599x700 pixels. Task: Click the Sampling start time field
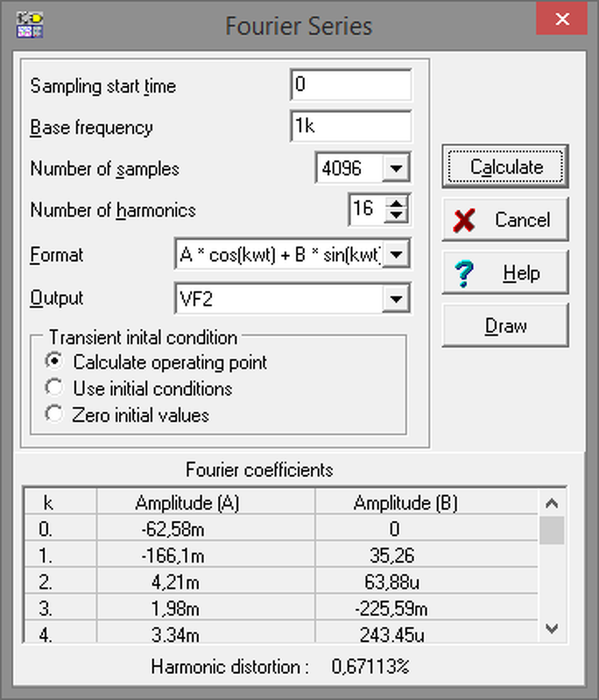(x=351, y=85)
